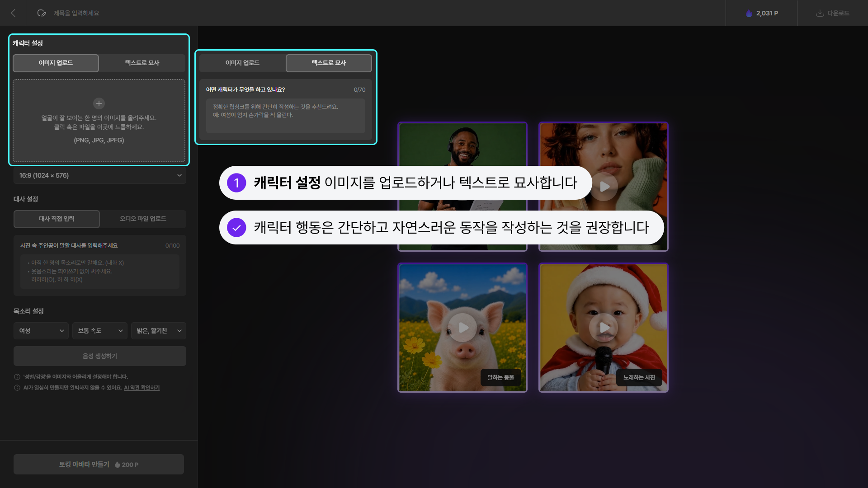Select the left '텍스트로 묘사' tab
Screen dimensions: 868x488
click(x=142, y=63)
